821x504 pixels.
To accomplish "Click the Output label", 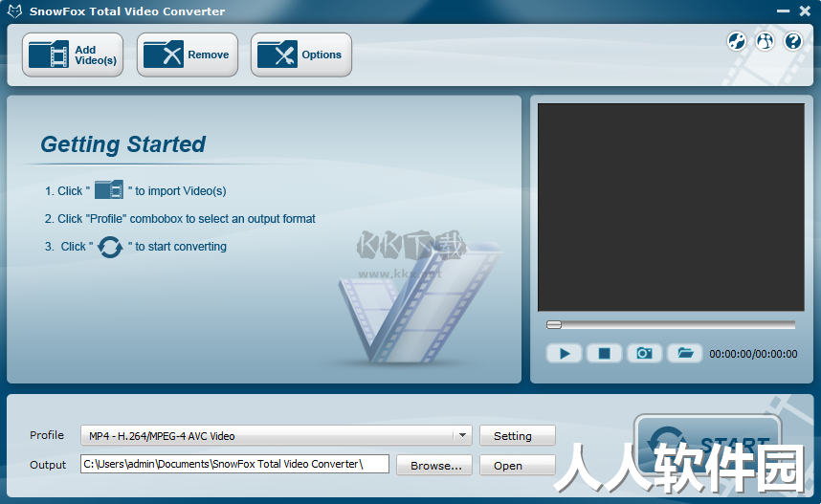I will pyautogui.click(x=48, y=465).
